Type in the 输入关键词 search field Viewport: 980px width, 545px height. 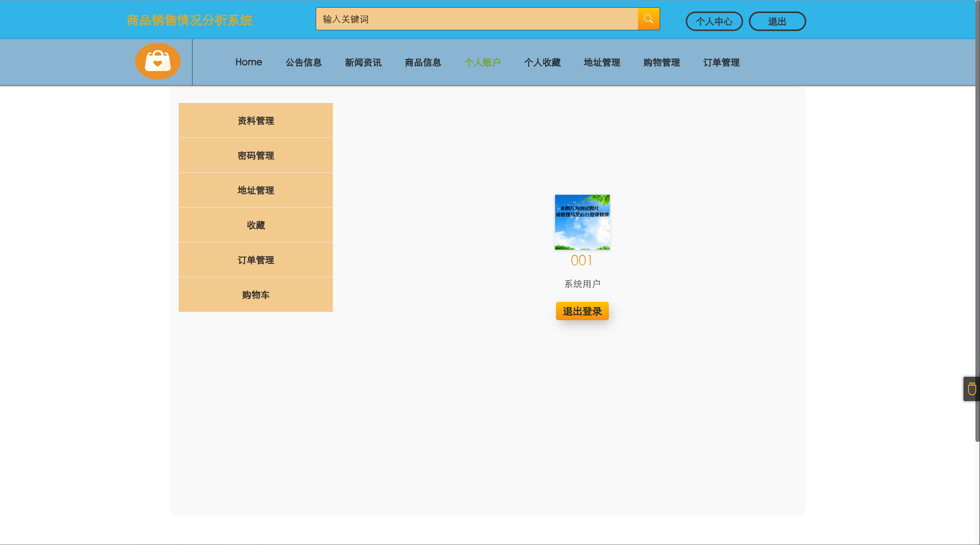click(476, 19)
